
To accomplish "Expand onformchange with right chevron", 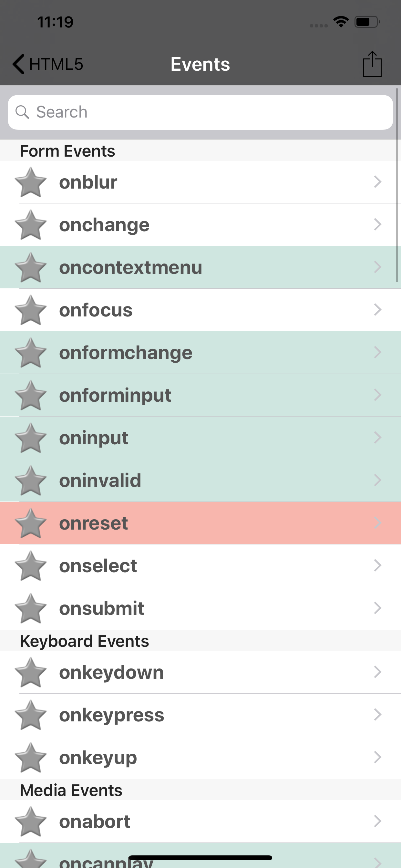I will click(377, 352).
